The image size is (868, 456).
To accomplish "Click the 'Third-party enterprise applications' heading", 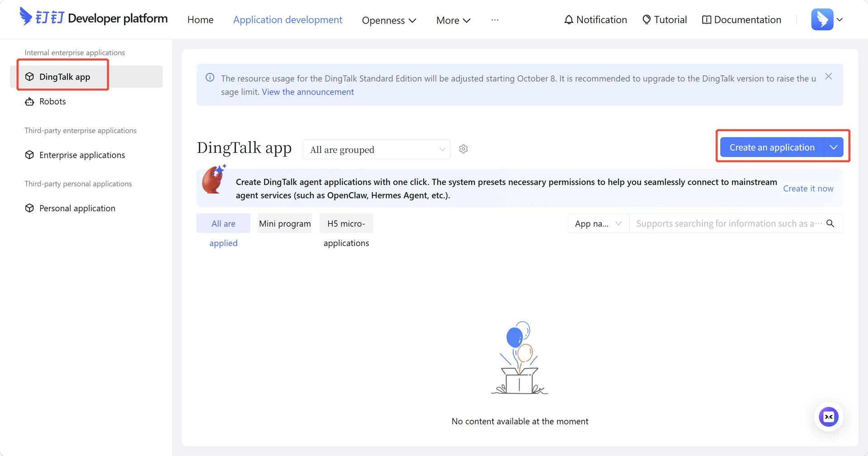I will (x=80, y=130).
